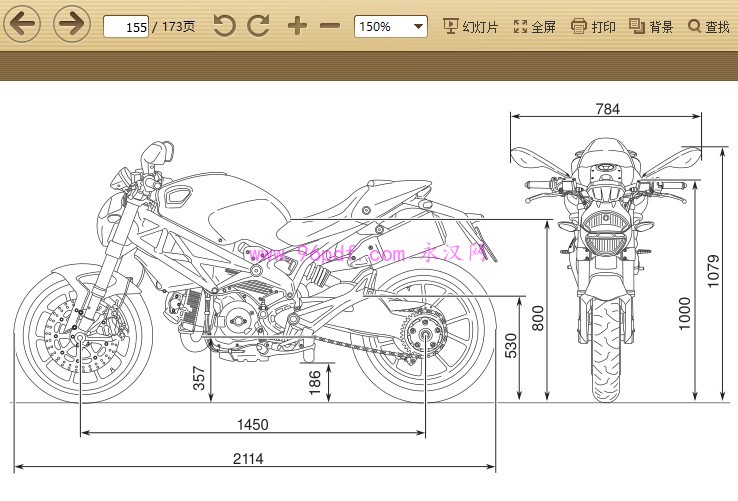This screenshot has height=501, width=738.
Task: Enter fullscreen mode (全屏)
Action: [x=534, y=26]
